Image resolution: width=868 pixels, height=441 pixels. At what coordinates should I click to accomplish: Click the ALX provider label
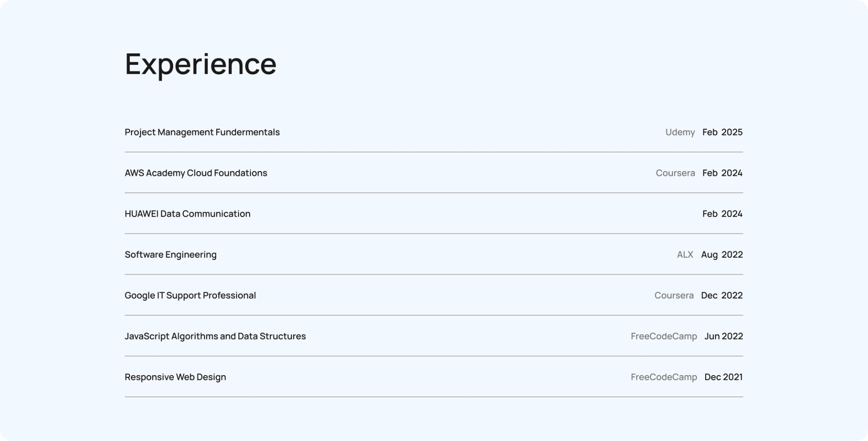pyautogui.click(x=685, y=255)
